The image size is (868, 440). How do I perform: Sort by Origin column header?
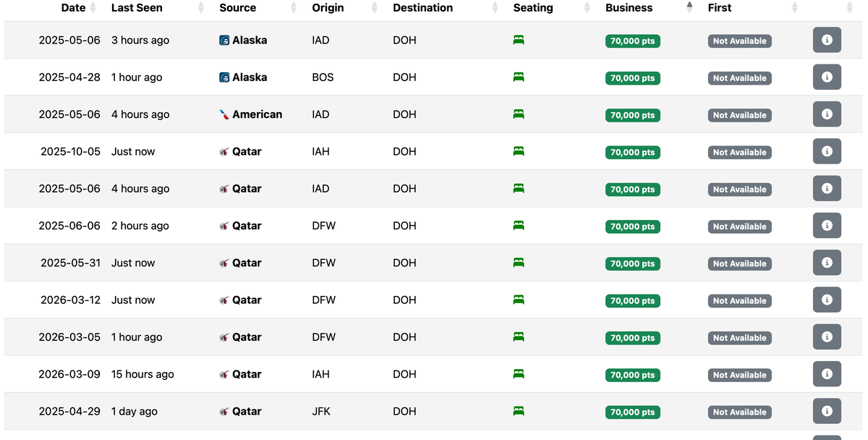click(328, 8)
